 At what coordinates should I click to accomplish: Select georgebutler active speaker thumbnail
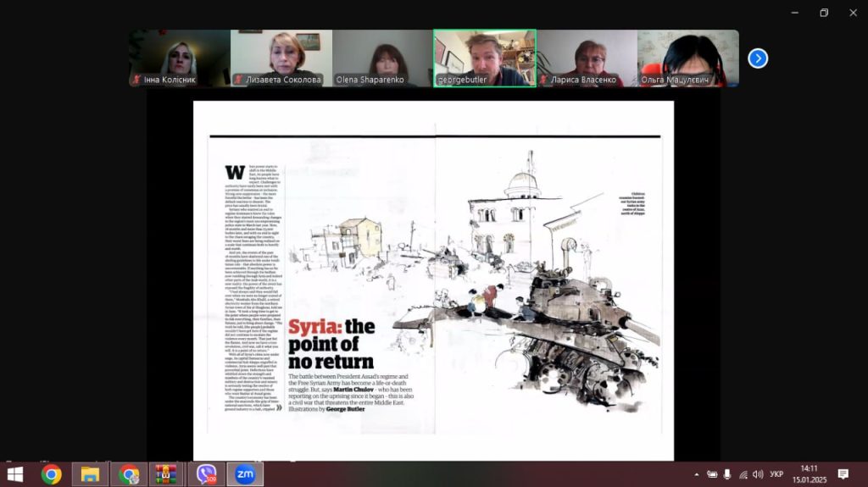[x=485, y=58]
